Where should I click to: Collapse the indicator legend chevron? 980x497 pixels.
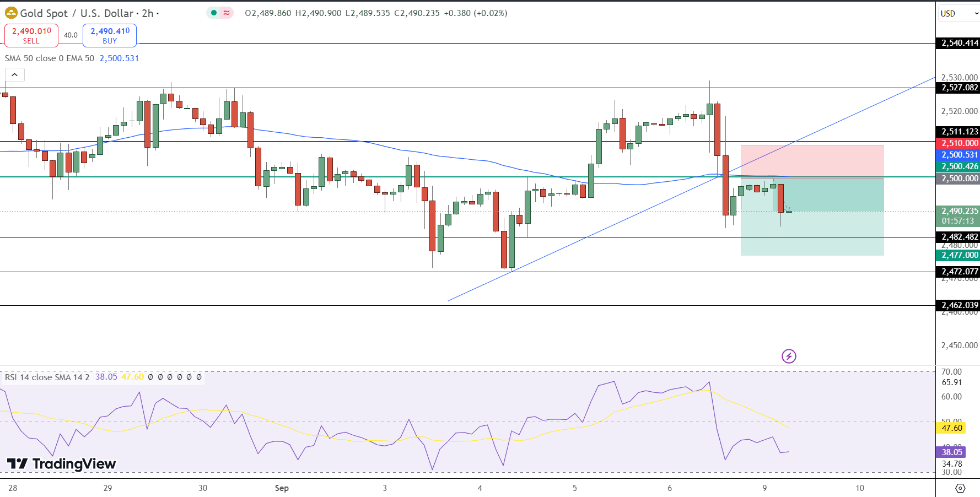tap(14, 74)
